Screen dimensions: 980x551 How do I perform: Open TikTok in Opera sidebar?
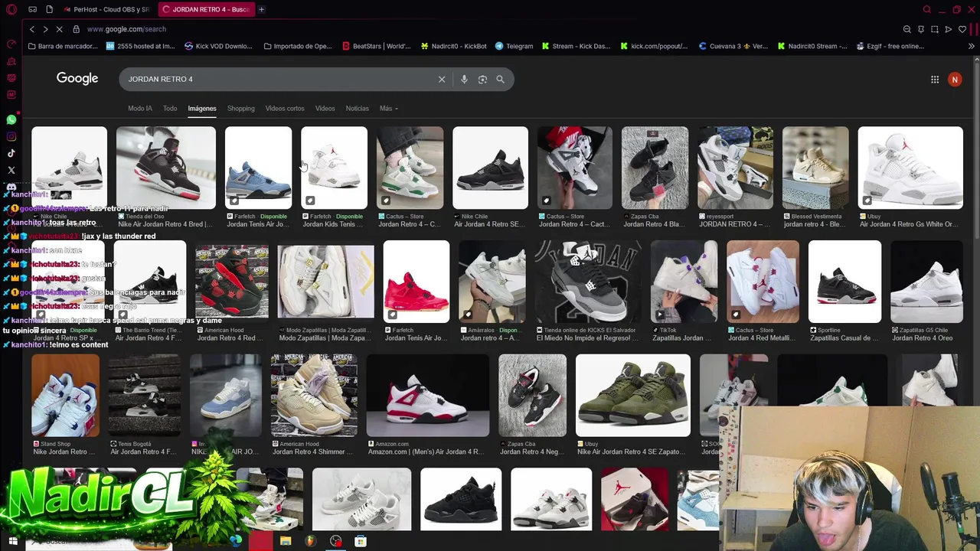tap(11, 153)
